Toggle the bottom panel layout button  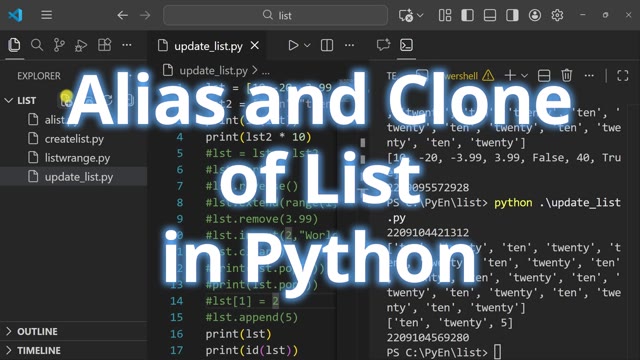click(x=490, y=16)
